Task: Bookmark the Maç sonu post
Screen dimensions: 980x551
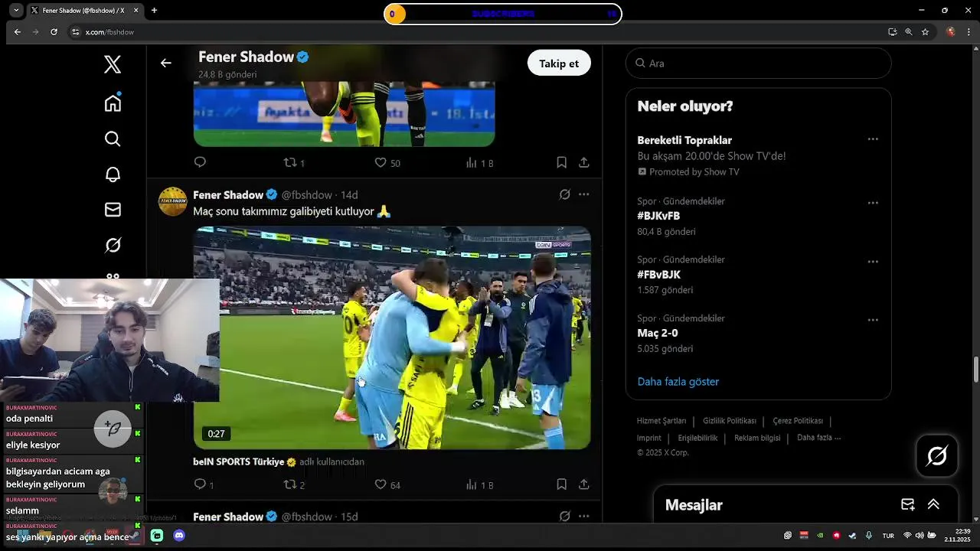Action: tap(561, 484)
